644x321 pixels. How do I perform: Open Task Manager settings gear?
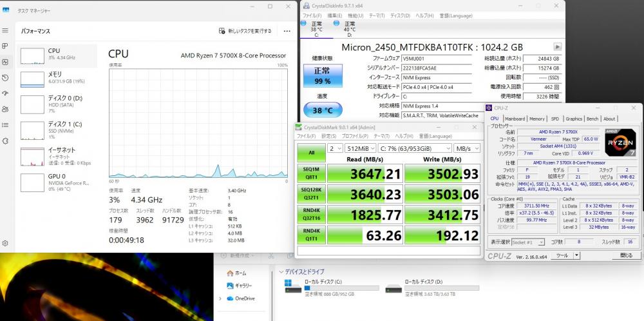point(5,243)
